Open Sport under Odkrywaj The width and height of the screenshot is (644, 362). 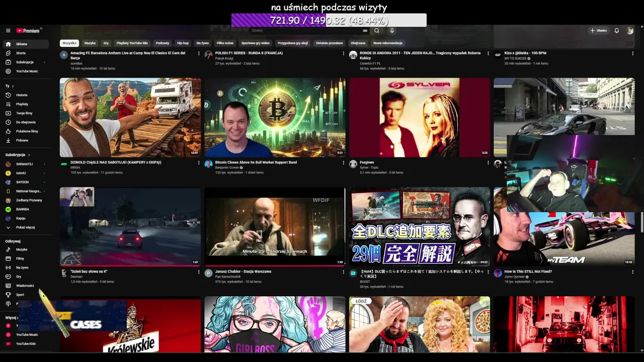pos(20,295)
